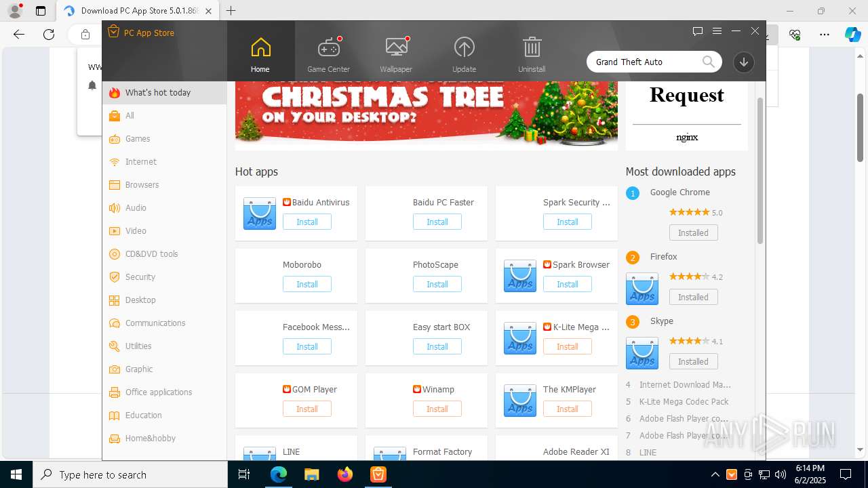Open K-Lite Mega Codec Pack list entry
Image resolution: width=868 pixels, height=488 pixels.
click(x=684, y=402)
